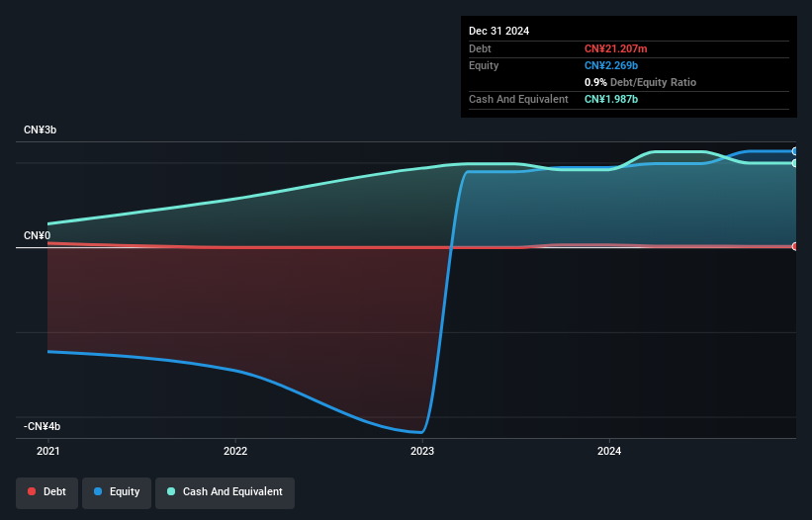This screenshot has width=812, height=520.
Task: Click the 2024 x-axis label
Action: tap(609, 451)
